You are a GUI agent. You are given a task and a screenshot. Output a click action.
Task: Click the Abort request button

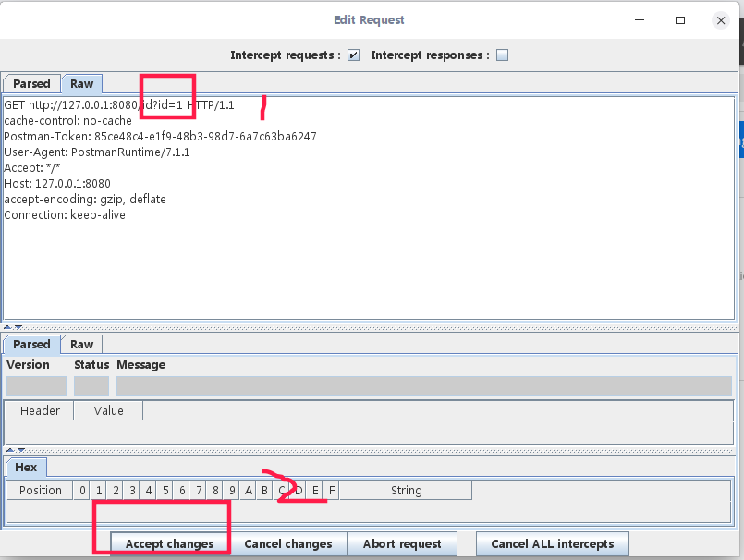pos(402,543)
